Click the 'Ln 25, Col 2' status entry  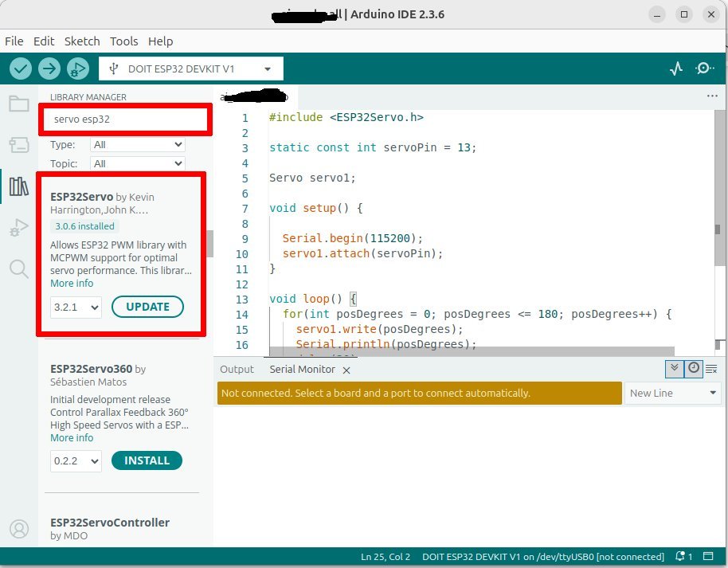click(386, 556)
